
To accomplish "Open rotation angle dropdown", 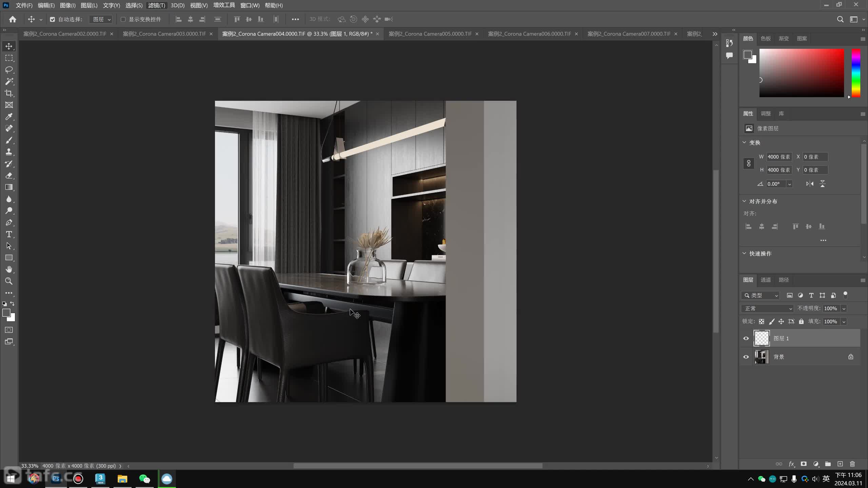I will tap(789, 184).
